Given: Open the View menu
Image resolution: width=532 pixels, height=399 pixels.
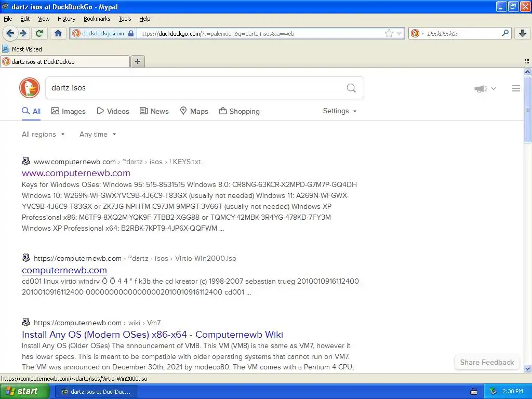Looking at the screenshot, I should (x=44, y=19).
